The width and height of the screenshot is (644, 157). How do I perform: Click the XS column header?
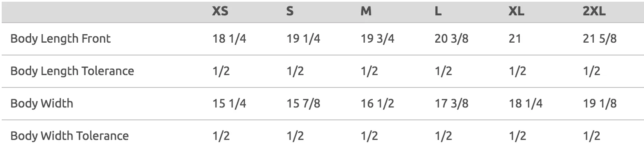[220, 12]
